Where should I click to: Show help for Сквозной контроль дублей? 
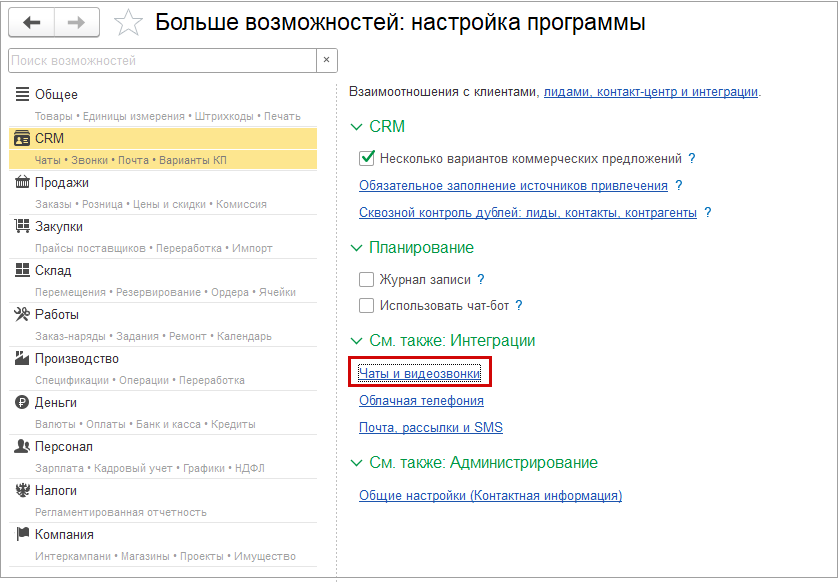708,212
